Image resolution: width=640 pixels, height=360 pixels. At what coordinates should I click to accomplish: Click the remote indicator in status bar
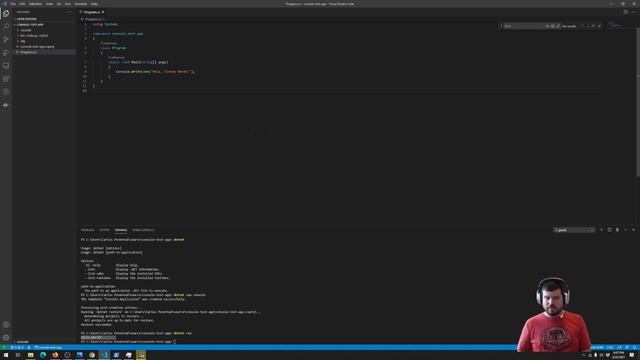coord(4,347)
